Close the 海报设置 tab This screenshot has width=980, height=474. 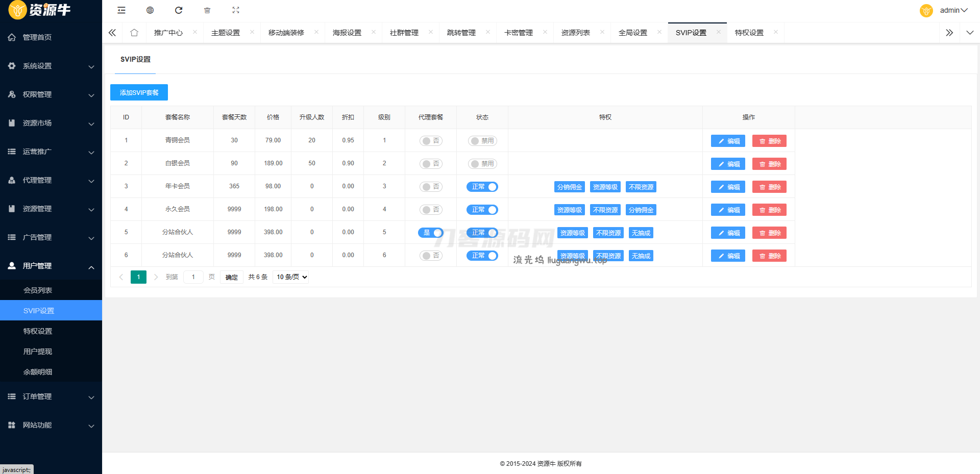coord(374,32)
